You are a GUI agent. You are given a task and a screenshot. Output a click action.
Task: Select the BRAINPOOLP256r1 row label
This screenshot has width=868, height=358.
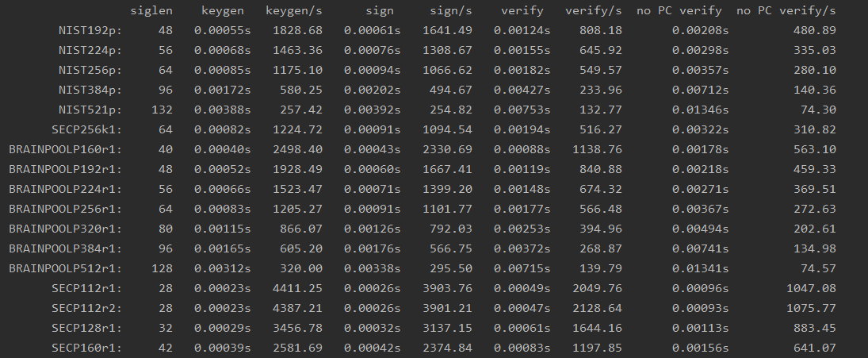[x=65, y=210]
